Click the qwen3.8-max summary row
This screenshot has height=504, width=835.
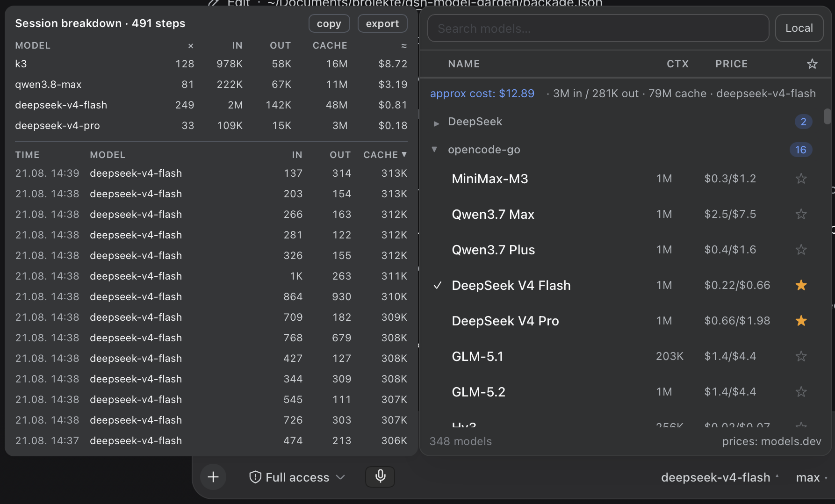pos(211,84)
